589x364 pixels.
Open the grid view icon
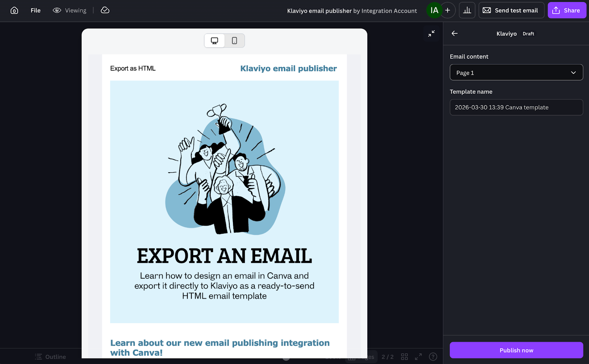[x=404, y=357]
